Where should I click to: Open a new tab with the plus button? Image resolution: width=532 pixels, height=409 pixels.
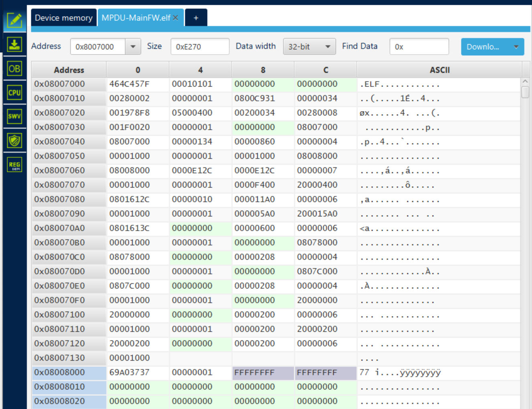pos(196,18)
